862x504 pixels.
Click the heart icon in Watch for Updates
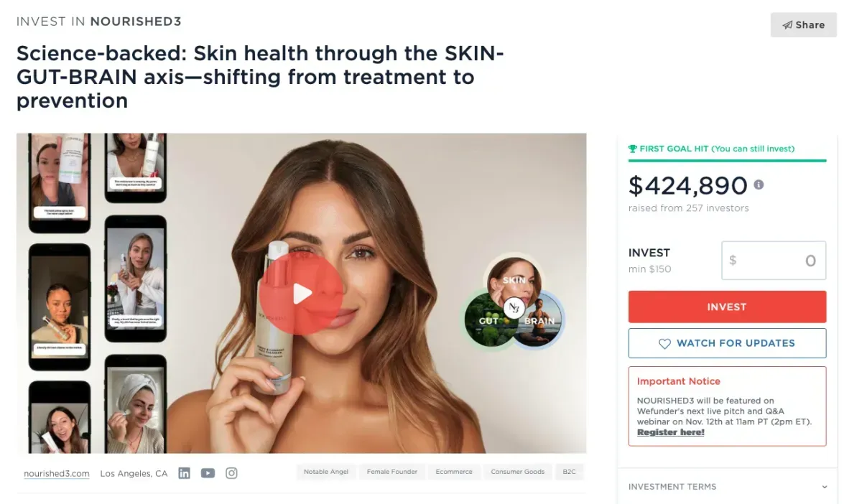point(664,344)
